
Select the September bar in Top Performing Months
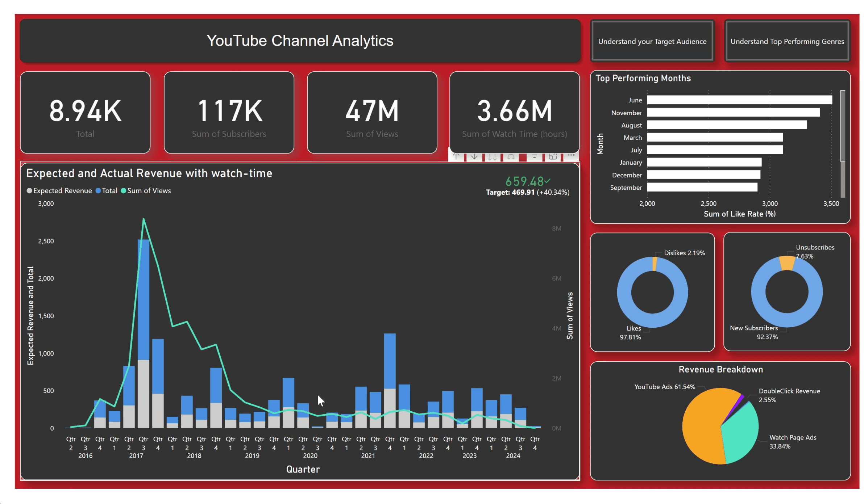(702, 187)
